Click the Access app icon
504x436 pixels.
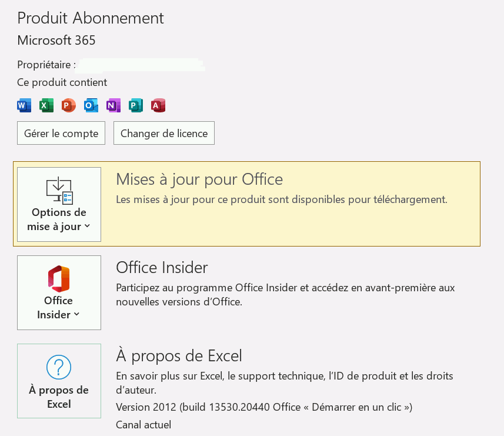158,105
